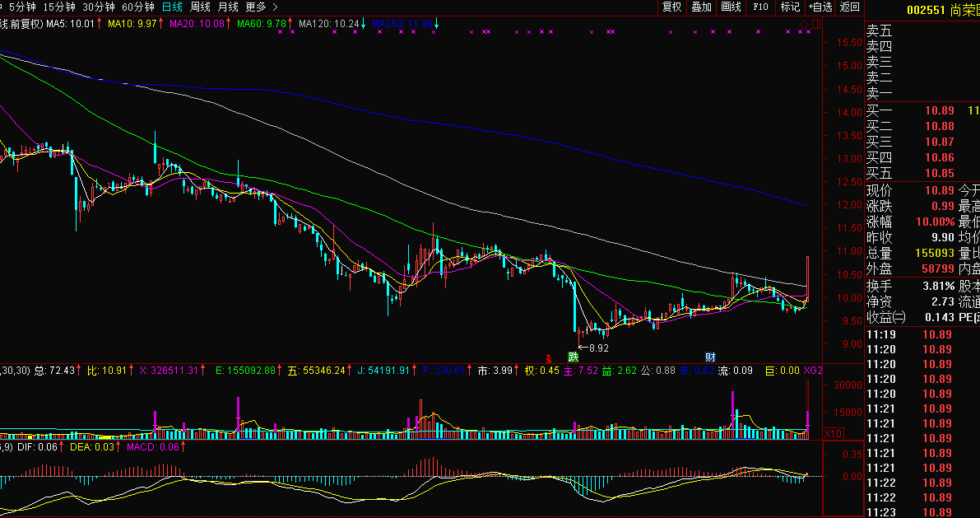This screenshot has width=980, height=518.
Task: Click the red diamond icon above the price axis
Action: 804,24
